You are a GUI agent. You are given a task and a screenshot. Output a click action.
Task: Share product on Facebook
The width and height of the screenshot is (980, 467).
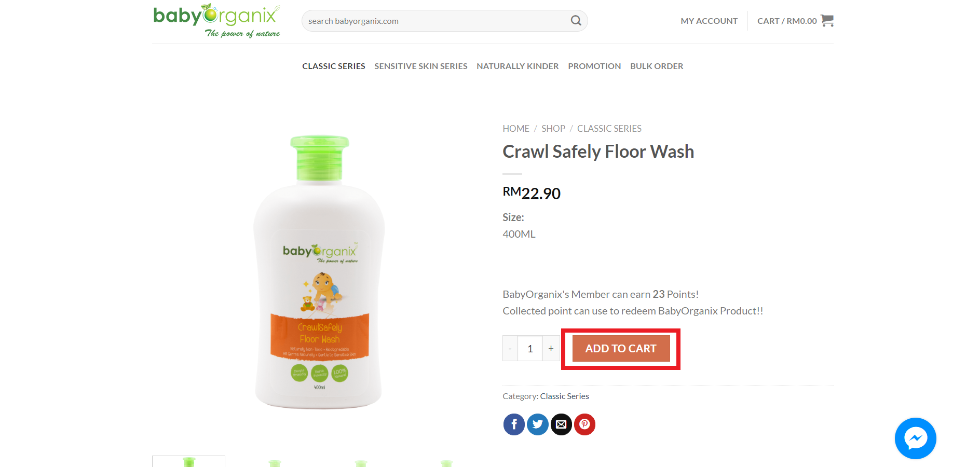pos(514,424)
